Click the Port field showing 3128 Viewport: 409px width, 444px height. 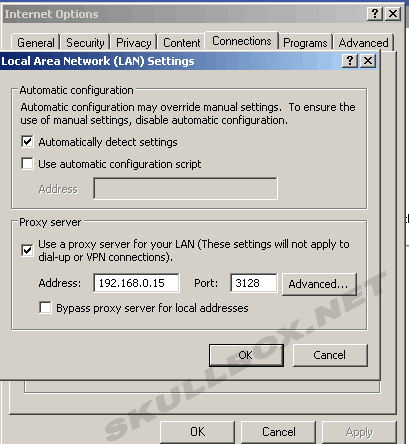pyautogui.click(x=253, y=283)
